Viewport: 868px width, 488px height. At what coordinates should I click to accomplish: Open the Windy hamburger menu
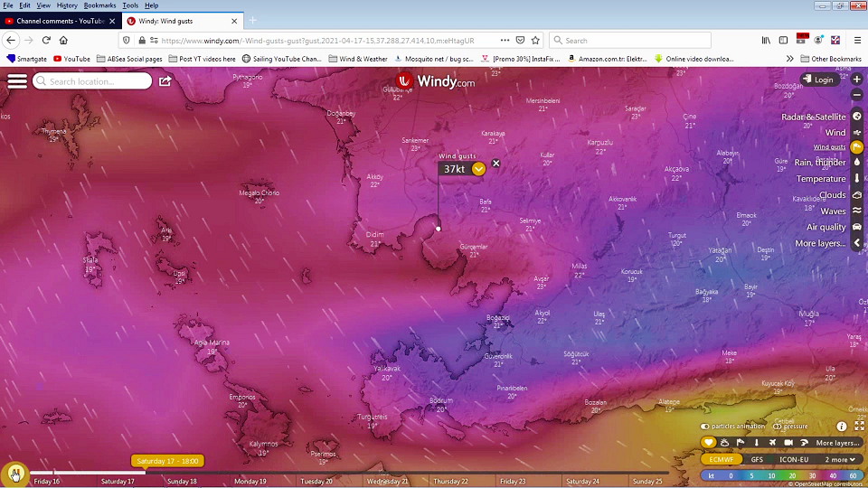coord(17,81)
